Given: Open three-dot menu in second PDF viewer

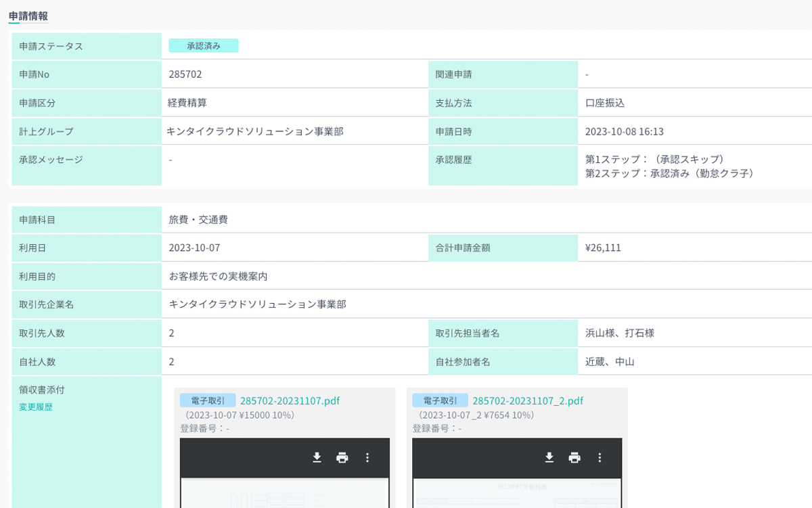Looking at the screenshot, I should [600, 458].
